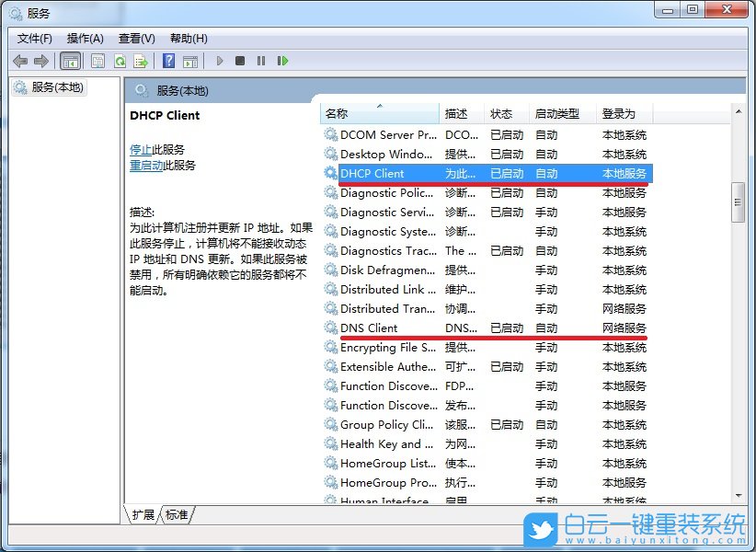Image resolution: width=756 pixels, height=552 pixels.
Task: Stop the service with the square icon
Action: pos(241,61)
